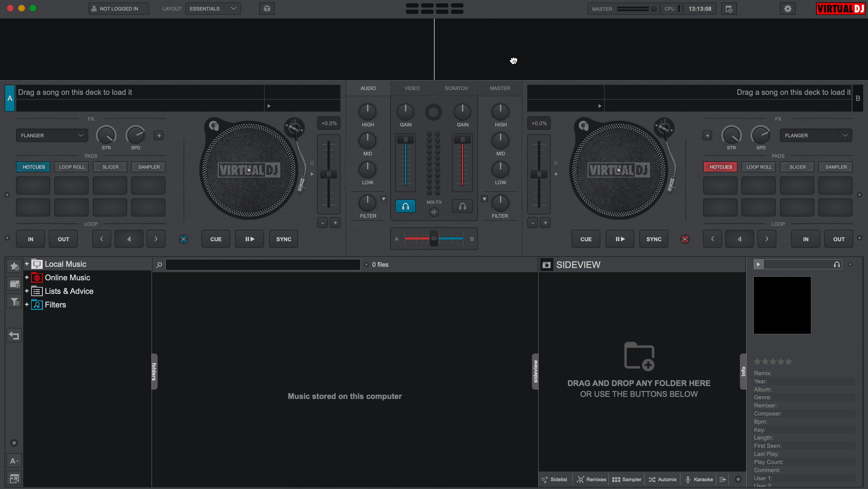The width and height of the screenshot is (868, 489).
Task: Expand the Local Music tree node
Action: 27,264
